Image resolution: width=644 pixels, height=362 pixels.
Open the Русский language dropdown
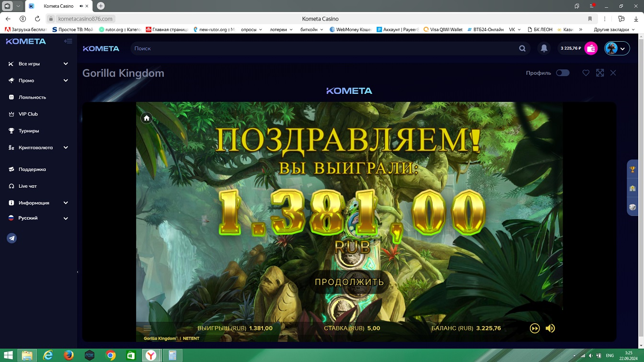[x=38, y=218]
